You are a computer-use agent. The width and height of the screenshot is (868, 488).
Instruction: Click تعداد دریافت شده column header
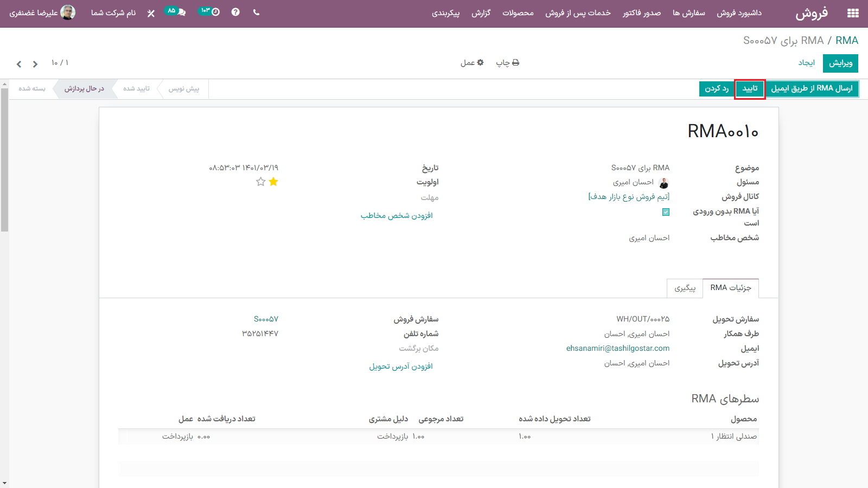(226, 419)
